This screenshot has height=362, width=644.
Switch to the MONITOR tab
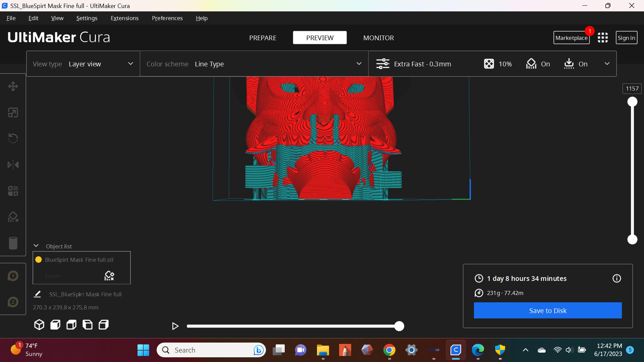(x=378, y=38)
